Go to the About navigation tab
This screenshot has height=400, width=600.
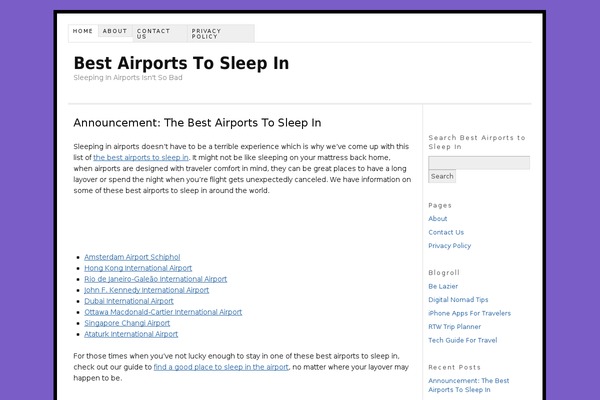114,31
